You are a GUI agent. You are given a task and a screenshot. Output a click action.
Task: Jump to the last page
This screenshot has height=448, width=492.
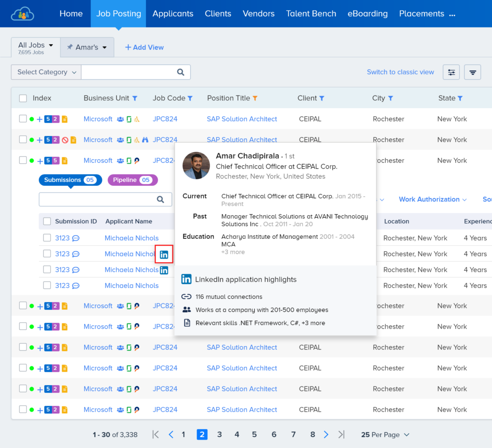click(x=342, y=435)
